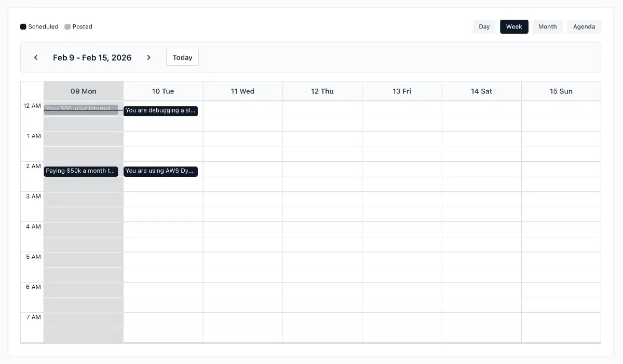623x364 pixels.
Task: Open posted event 'Your 500-user internal'
Action: 80,109
